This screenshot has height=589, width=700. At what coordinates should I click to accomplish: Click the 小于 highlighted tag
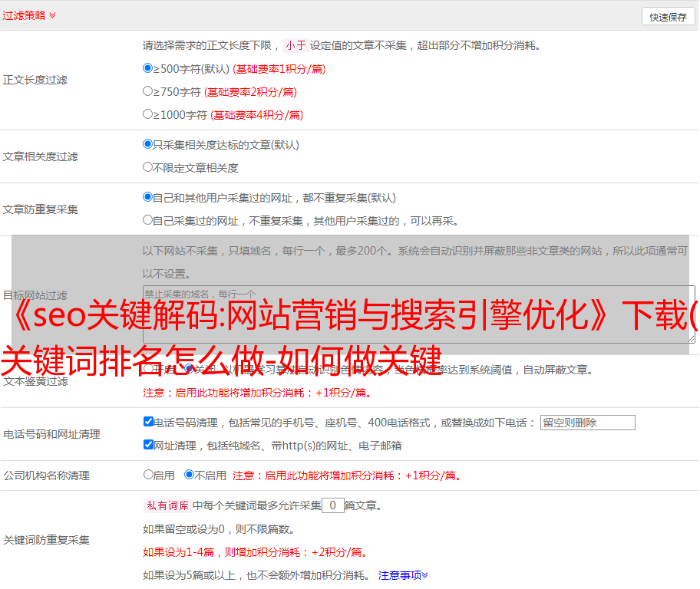point(296,45)
